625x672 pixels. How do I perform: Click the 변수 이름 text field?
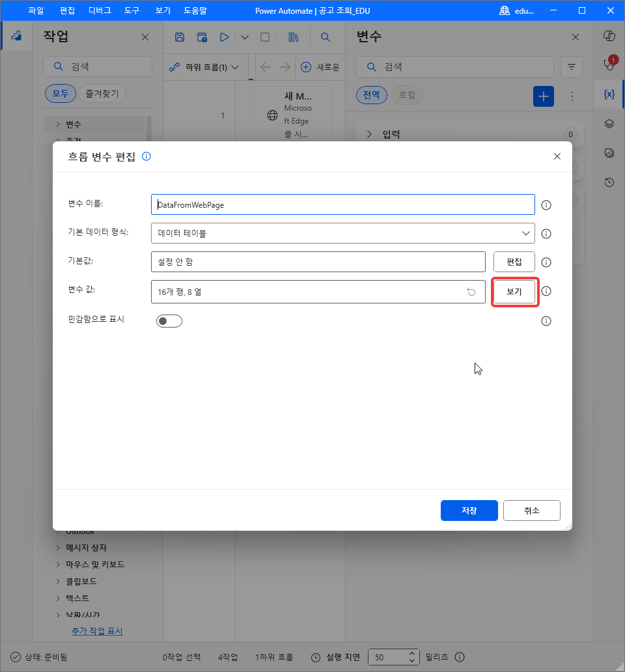(x=342, y=204)
